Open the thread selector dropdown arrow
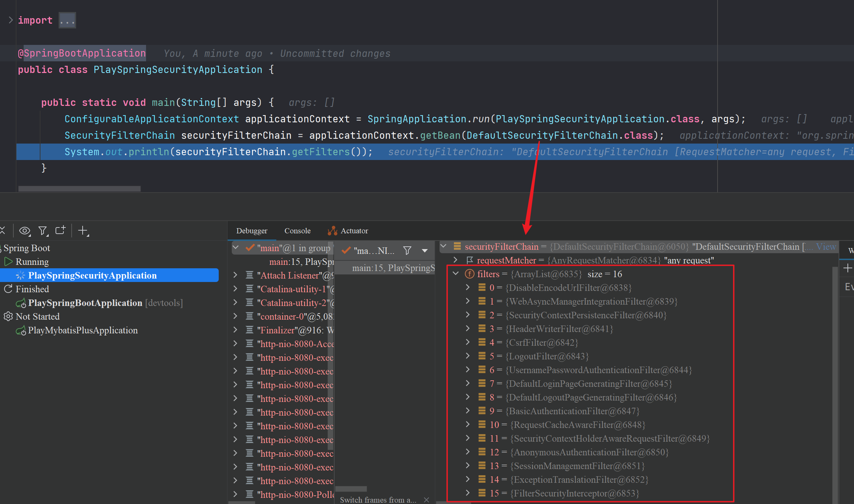This screenshot has height=504, width=854. (425, 251)
